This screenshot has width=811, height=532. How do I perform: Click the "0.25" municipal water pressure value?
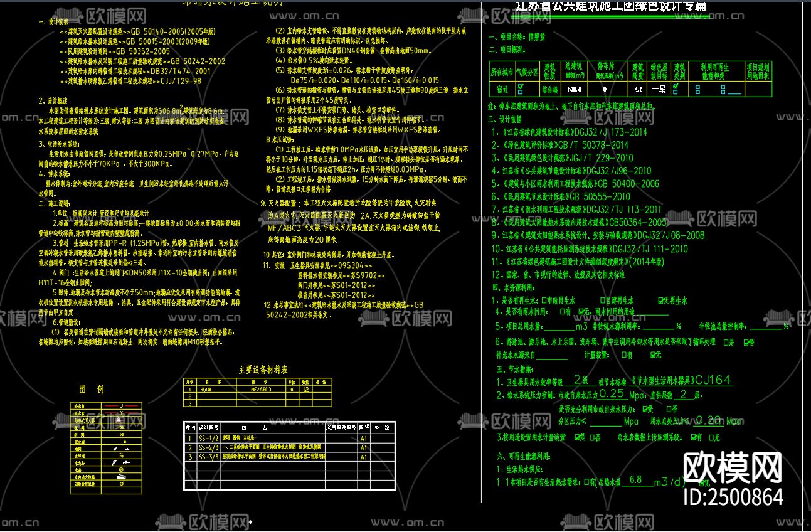pos(612,394)
